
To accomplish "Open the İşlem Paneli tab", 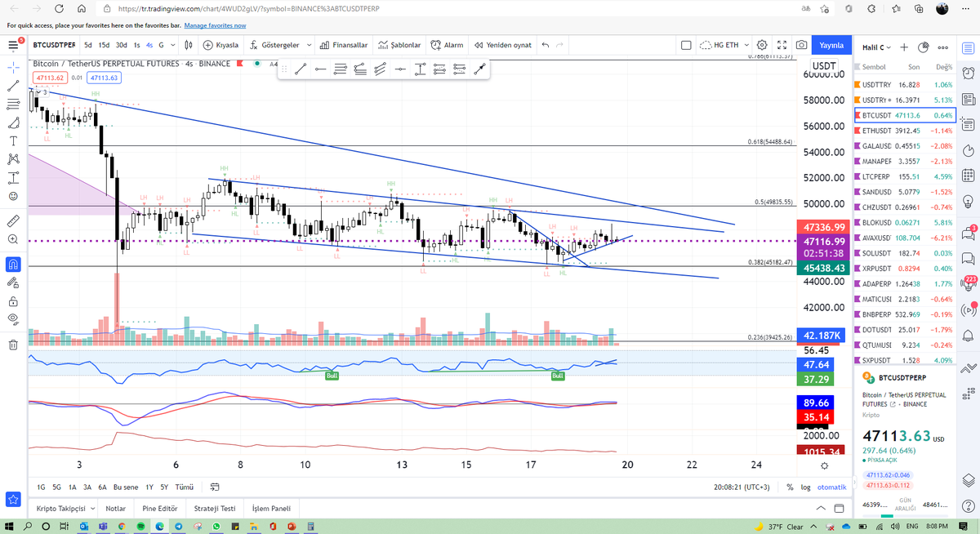I will pos(271,508).
